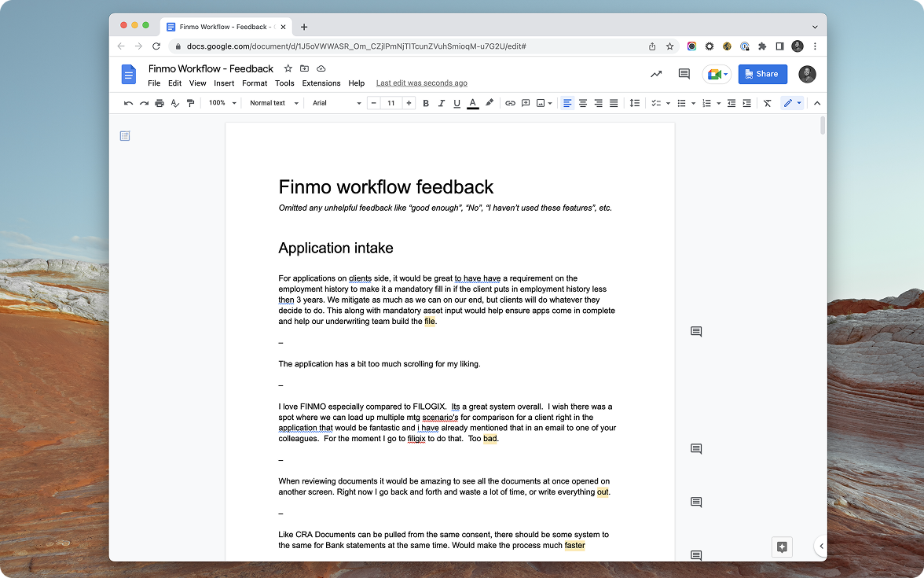This screenshot has width=924, height=578.
Task: Open the Arial font dropdown
Action: click(337, 103)
